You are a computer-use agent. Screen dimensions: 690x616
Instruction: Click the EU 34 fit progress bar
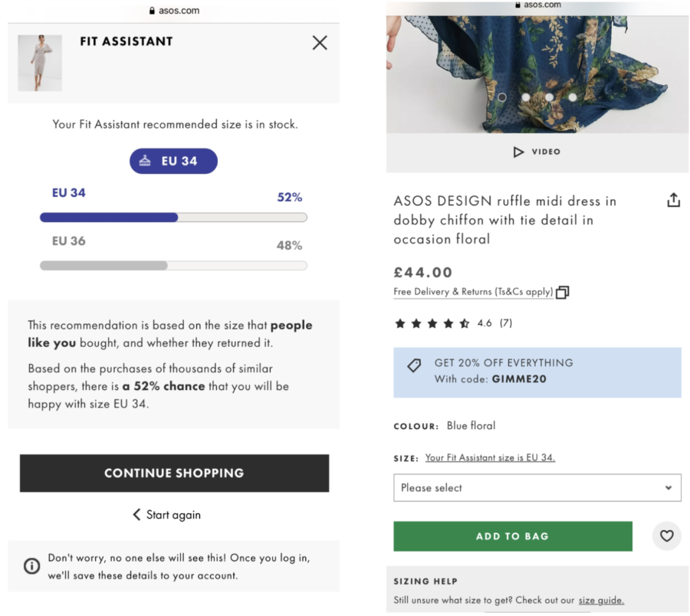(173, 218)
